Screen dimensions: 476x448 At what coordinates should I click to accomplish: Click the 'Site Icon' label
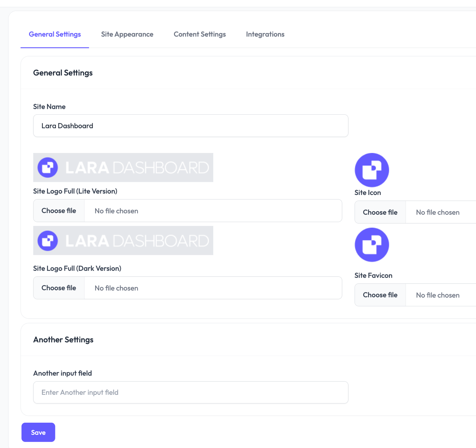tap(368, 193)
